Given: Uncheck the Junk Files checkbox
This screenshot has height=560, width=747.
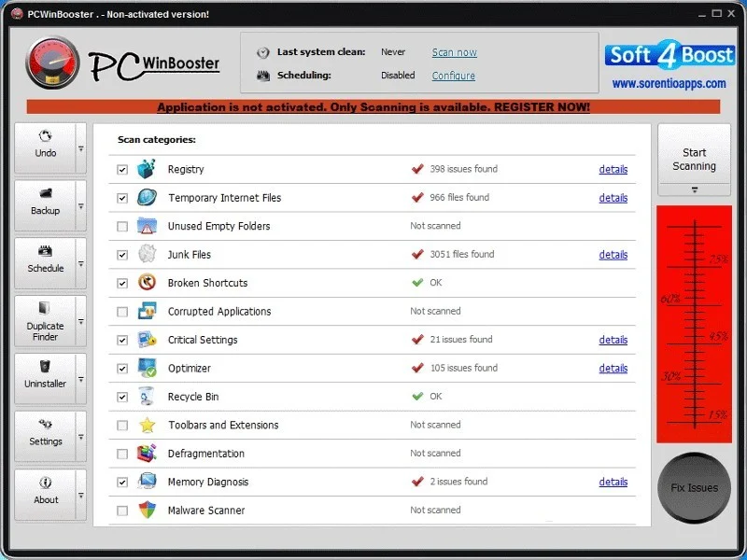Looking at the screenshot, I should (x=122, y=255).
